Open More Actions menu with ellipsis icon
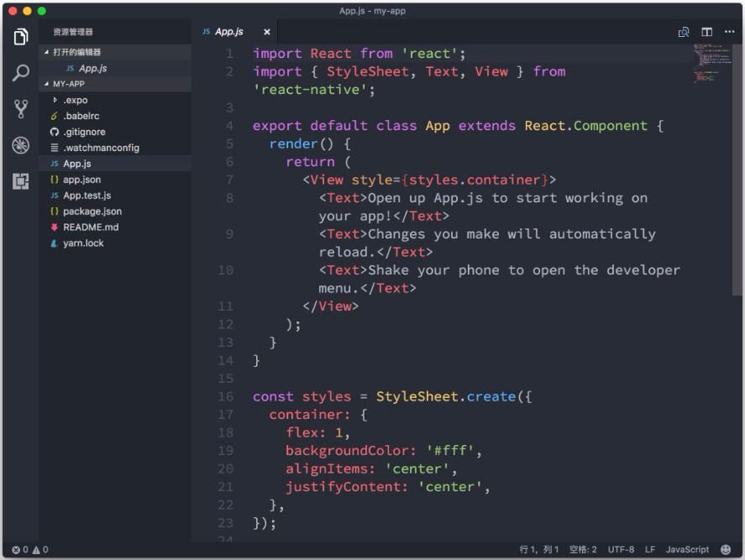 [x=727, y=32]
